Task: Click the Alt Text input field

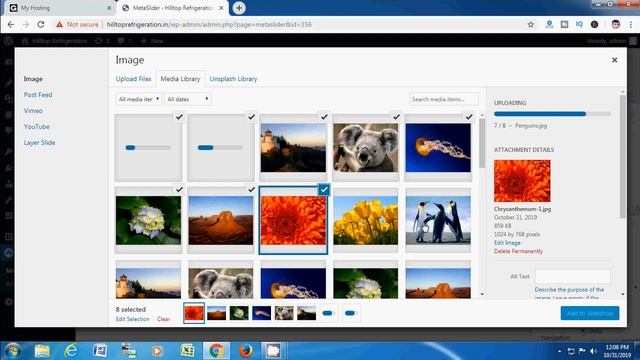Action: click(573, 276)
